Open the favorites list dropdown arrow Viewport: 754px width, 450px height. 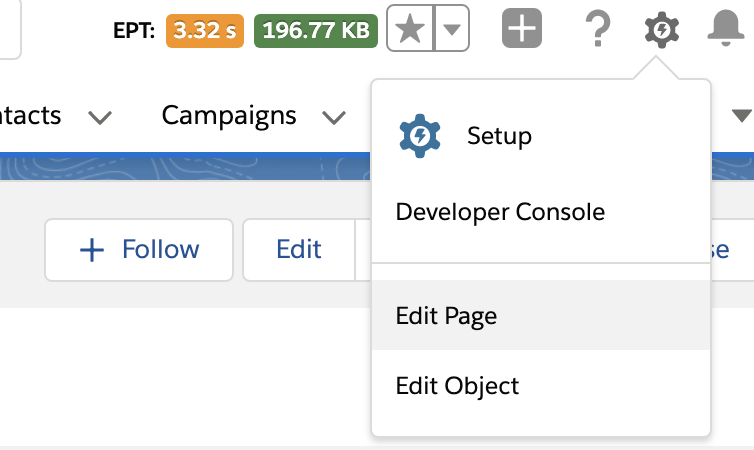(452, 31)
